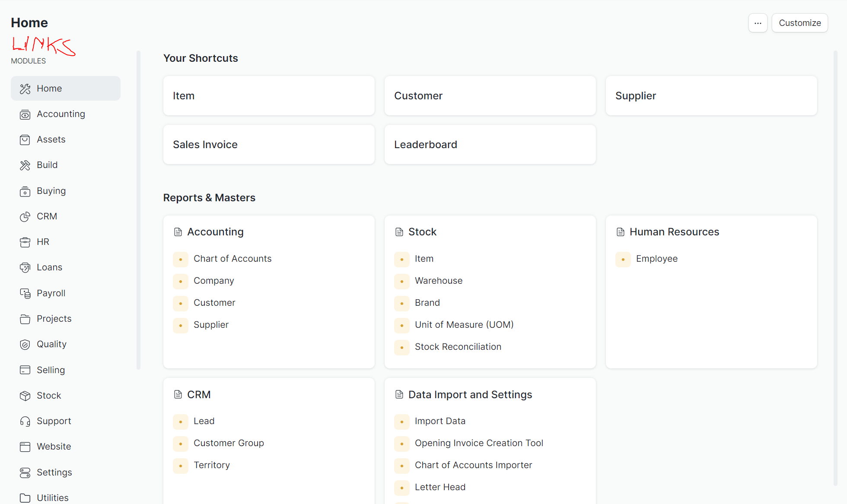Open the Item shortcut card

pos(269,95)
